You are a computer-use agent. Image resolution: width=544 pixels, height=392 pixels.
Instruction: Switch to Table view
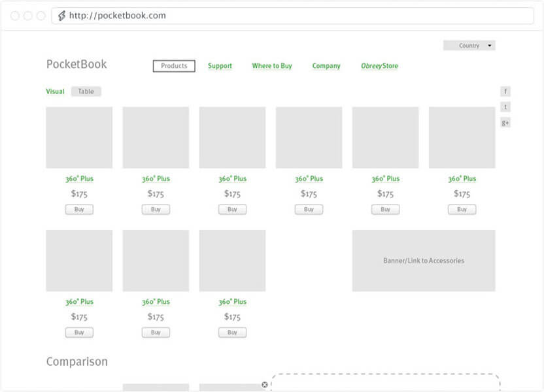(86, 91)
